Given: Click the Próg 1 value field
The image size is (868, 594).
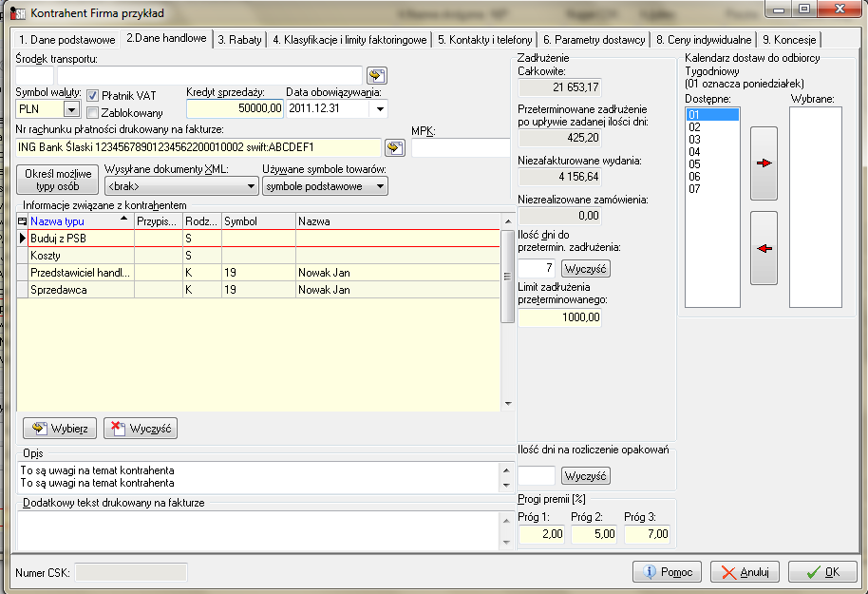Looking at the screenshot, I should (x=541, y=534).
